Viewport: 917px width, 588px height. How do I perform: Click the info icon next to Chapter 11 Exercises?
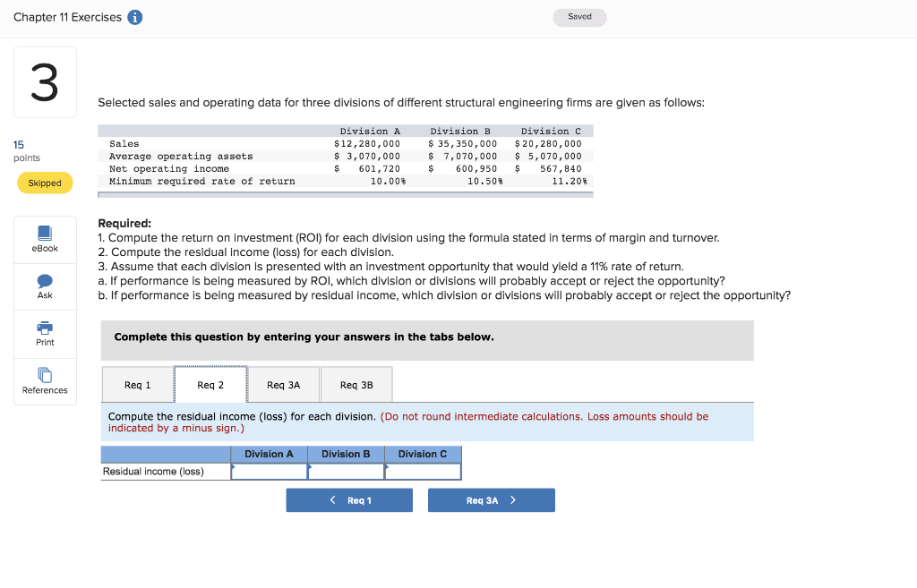[134, 16]
